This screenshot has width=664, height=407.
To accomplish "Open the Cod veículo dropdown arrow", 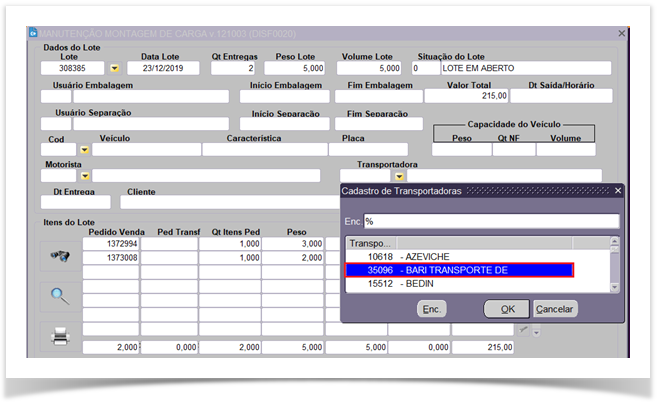I will point(84,150).
